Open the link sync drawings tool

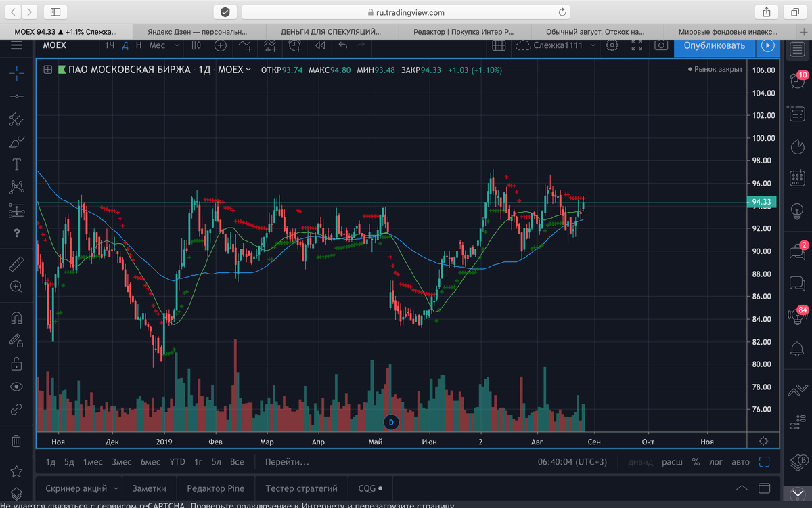(16, 409)
